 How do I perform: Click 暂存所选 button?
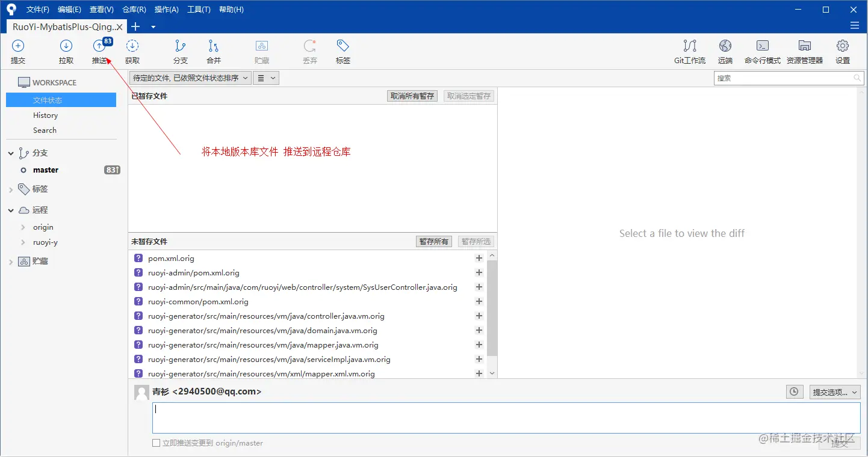tap(476, 241)
